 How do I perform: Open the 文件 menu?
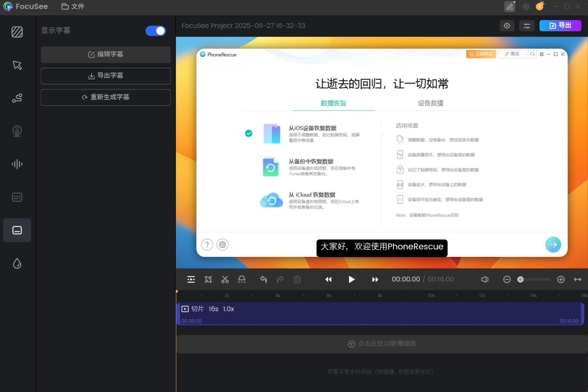point(73,6)
